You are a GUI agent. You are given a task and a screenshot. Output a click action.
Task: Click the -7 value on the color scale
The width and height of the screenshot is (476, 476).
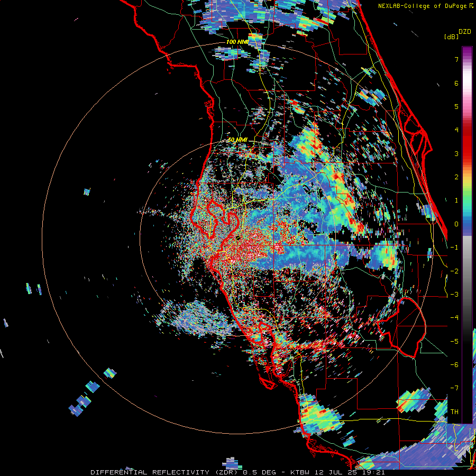point(454,388)
